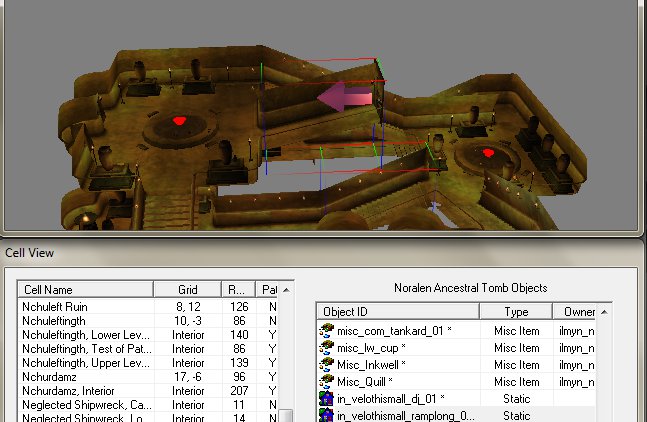This screenshot has height=422, width=647.
Task: Click the Misc_Inkwell item icon
Action: tap(326, 364)
